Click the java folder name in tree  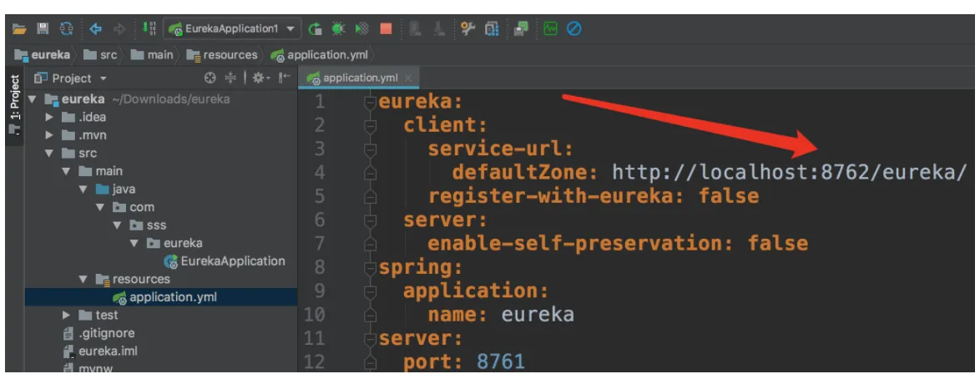(124, 189)
